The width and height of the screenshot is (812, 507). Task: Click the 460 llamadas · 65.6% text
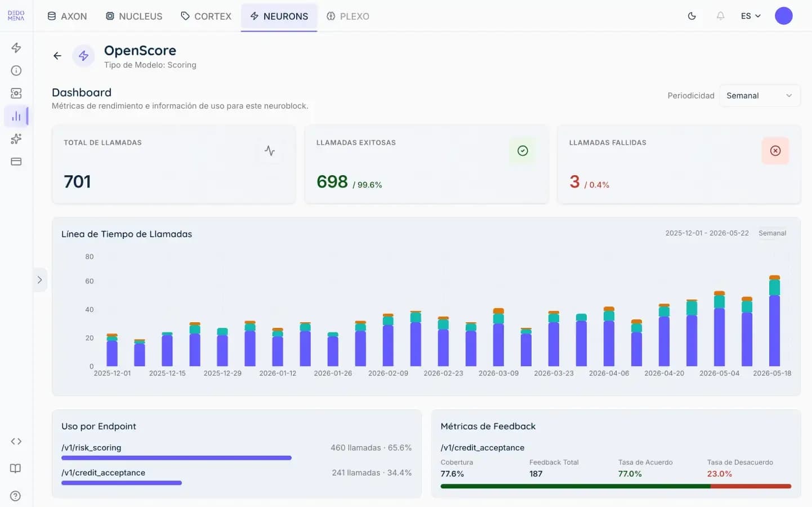pyautogui.click(x=371, y=448)
